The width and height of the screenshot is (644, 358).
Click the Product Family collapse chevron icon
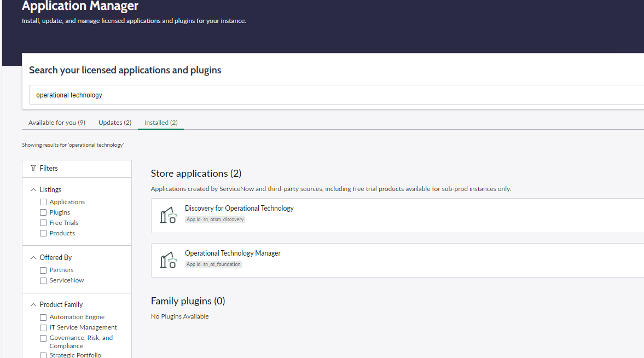pyautogui.click(x=33, y=304)
